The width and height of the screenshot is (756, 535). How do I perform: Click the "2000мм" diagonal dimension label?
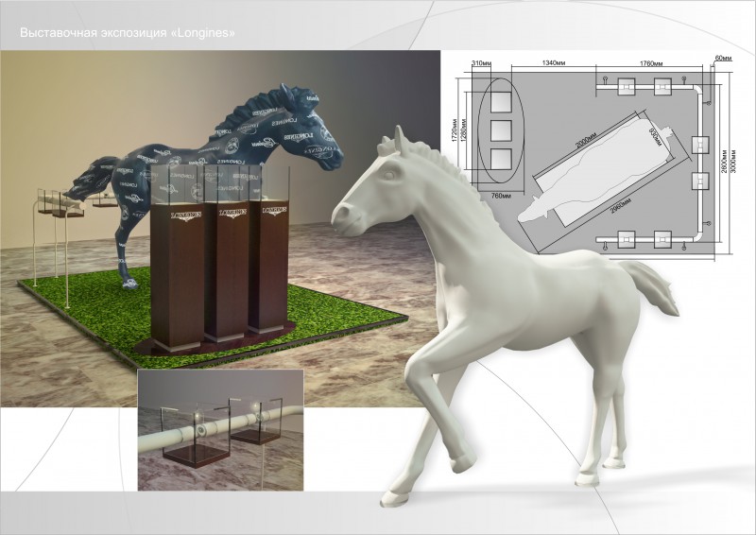coord(586,143)
